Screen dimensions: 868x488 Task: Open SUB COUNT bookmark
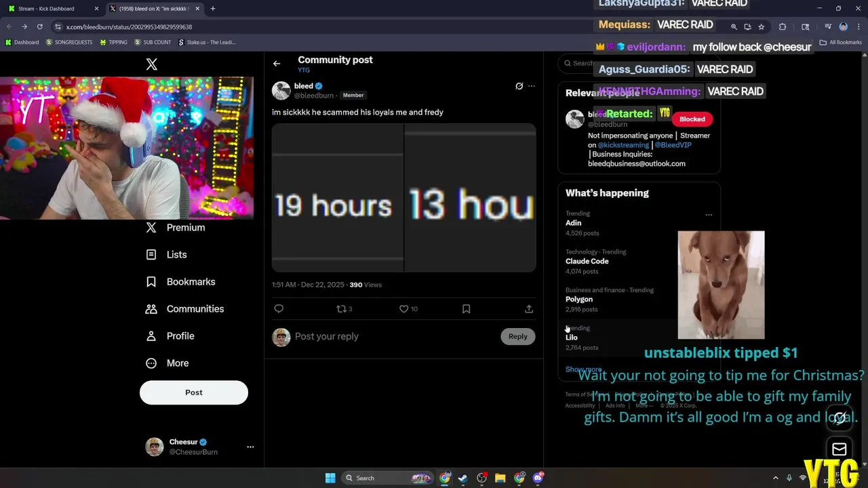[153, 42]
